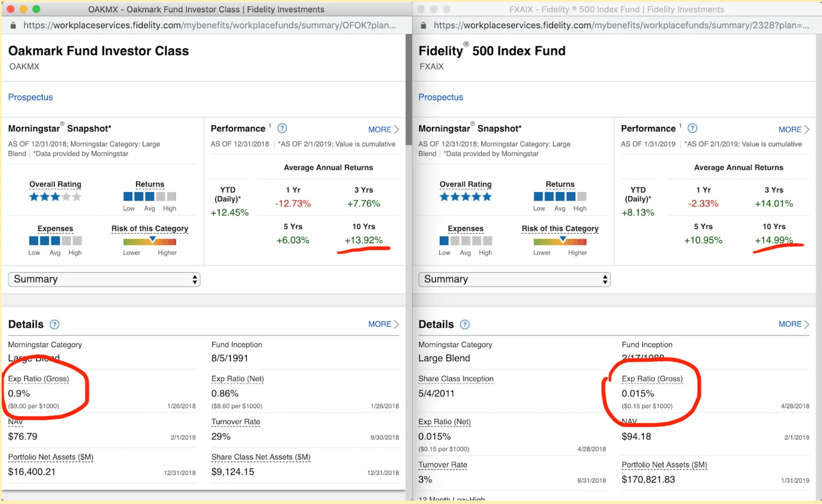
Task: Open Performance MORE link in Oakmark window
Action: 383,129
